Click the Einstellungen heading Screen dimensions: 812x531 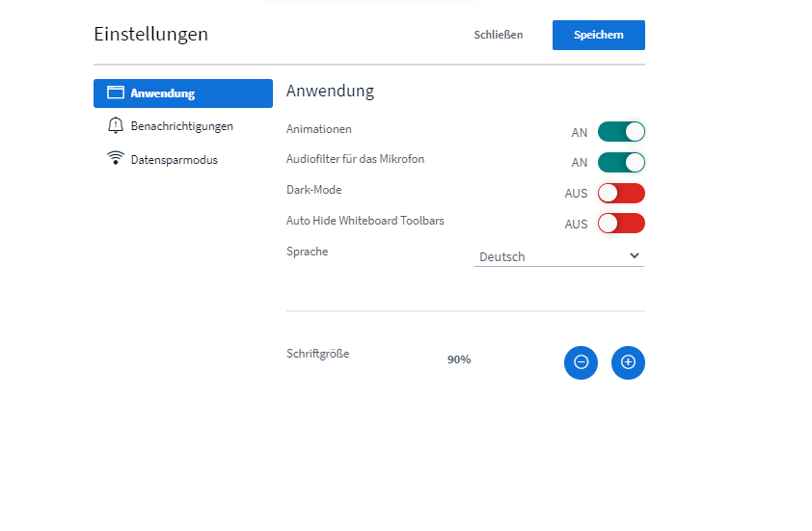[150, 34]
